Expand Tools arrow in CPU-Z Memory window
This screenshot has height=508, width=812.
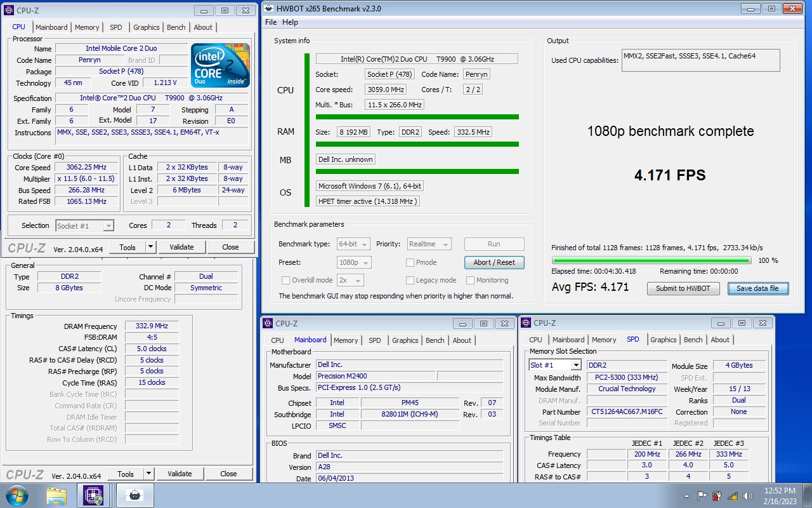click(x=148, y=474)
